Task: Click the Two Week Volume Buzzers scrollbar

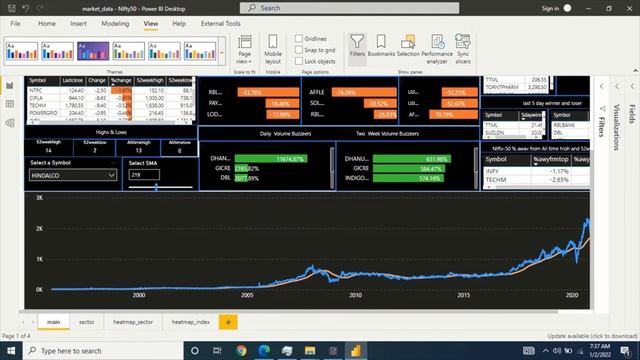Action: [476, 168]
